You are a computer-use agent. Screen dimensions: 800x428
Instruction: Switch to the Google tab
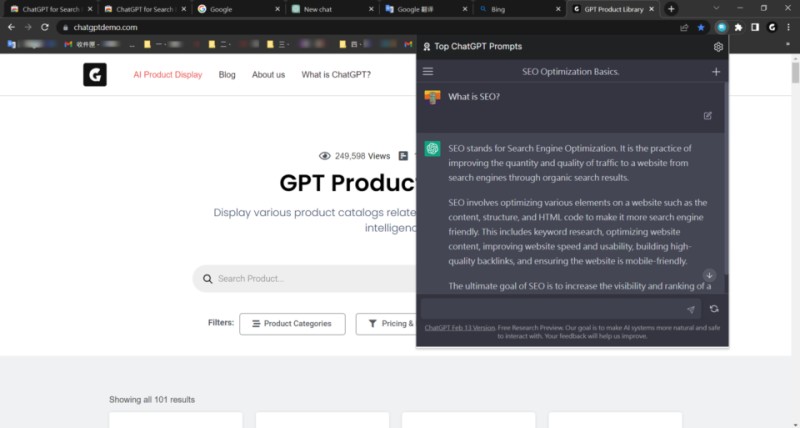pyautogui.click(x=239, y=9)
